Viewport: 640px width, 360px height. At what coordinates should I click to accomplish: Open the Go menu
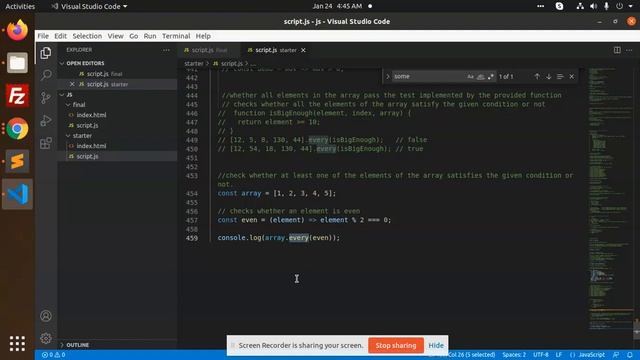(133, 36)
